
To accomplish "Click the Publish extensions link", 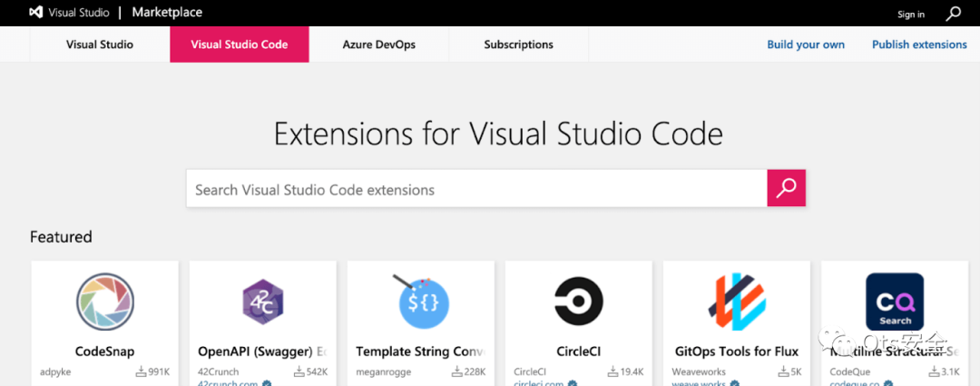I will pyautogui.click(x=919, y=45).
